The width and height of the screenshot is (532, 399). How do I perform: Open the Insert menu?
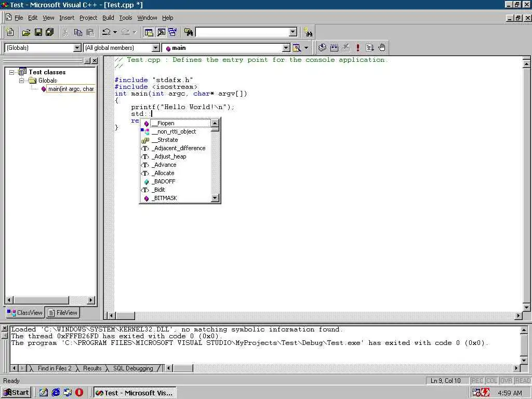point(66,18)
